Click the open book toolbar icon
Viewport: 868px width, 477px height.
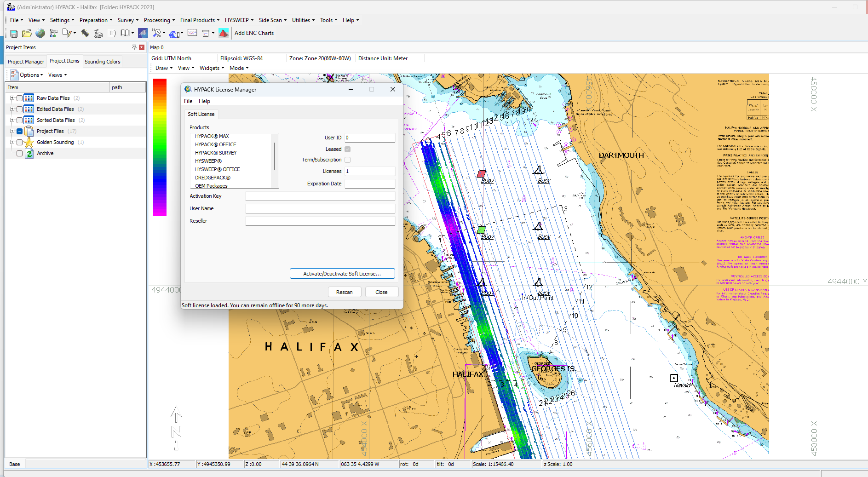tap(125, 33)
